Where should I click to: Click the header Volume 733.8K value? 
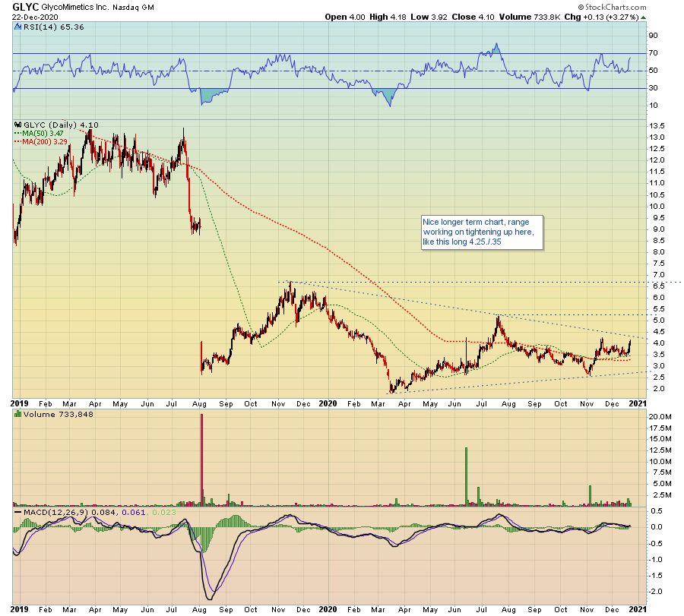[x=530, y=17]
